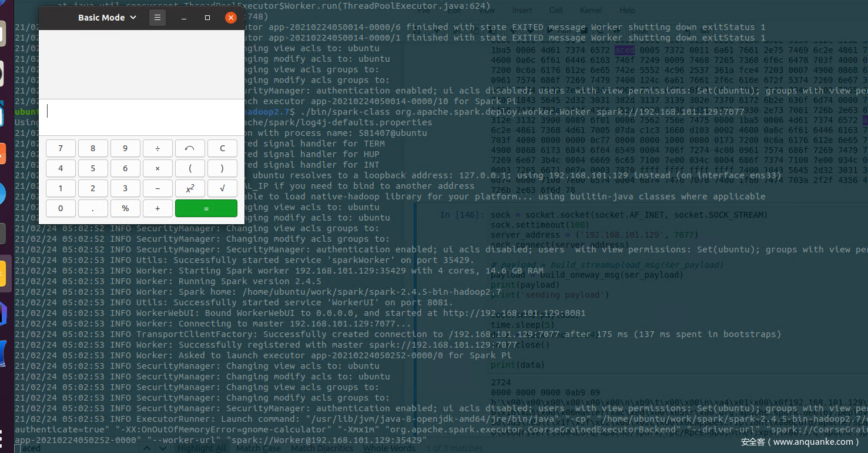
Task: Click 'payload = build_oneway_msg(ser_payload)' code line
Action: click(x=587, y=275)
